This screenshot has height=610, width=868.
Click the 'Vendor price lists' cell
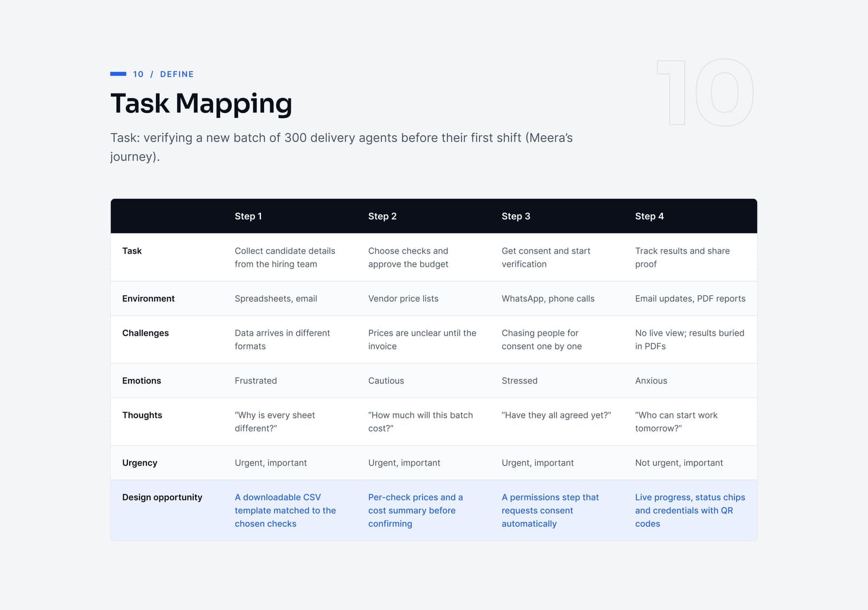click(x=403, y=298)
